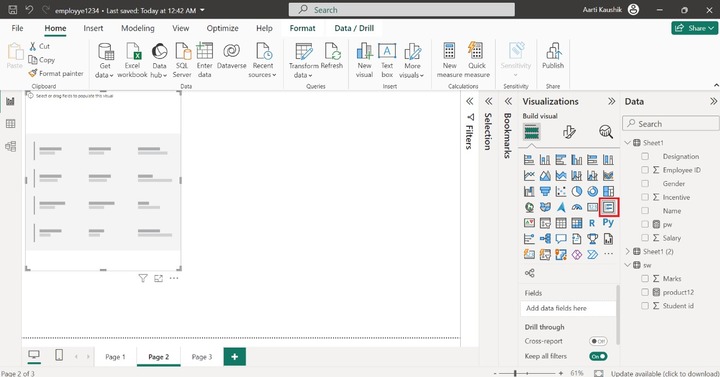Open the Modeling ribbon tab
The image size is (720, 377).
[138, 28]
